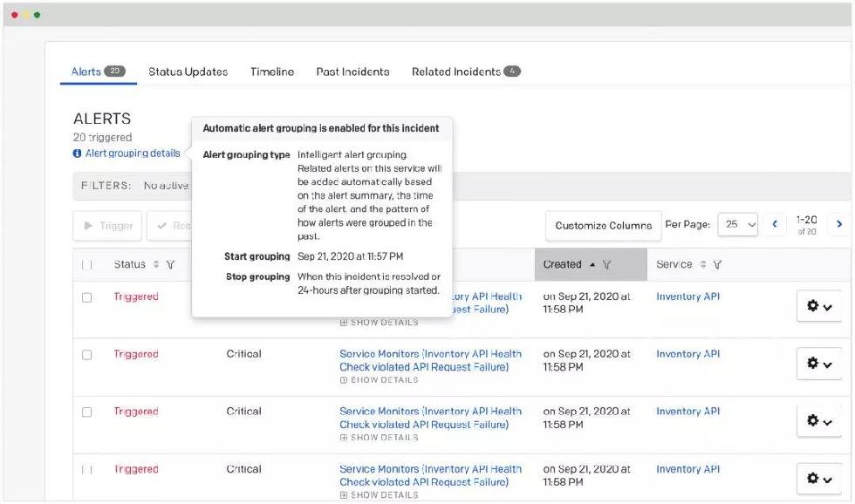This screenshot has width=855, height=504.
Task: Click the info icon beside Alert grouping details
Action: 78,153
